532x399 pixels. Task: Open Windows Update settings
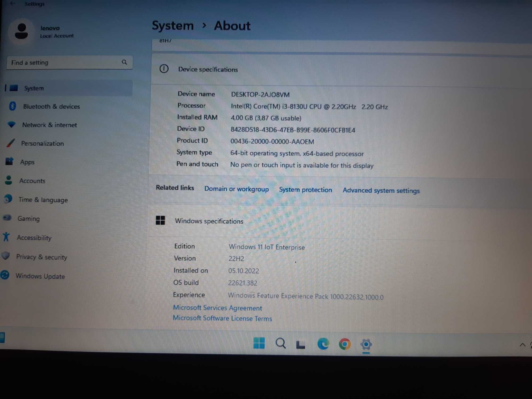[x=40, y=276]
